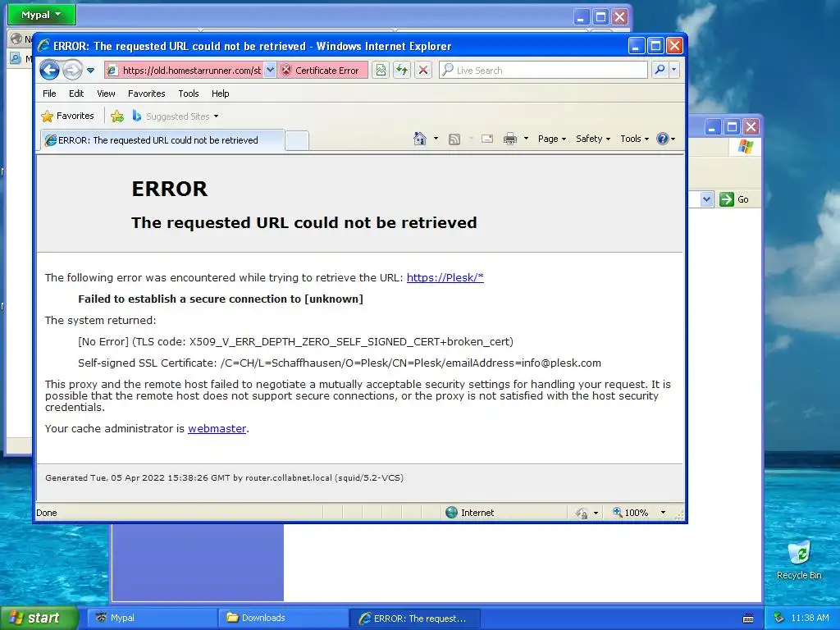Viewport: 840px width, 630px height.
Task: Open the Favorites star button panel
Action: (x=68, y=116)
